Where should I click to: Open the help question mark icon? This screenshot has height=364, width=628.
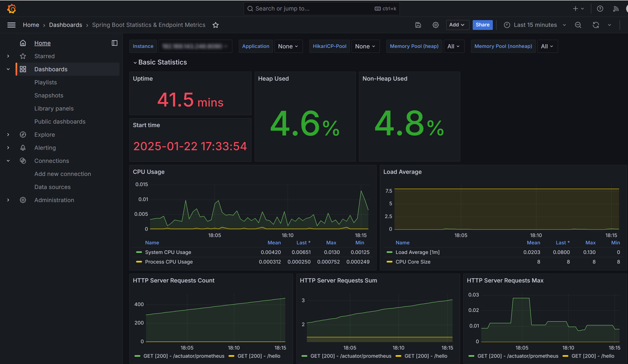[600, 9]
